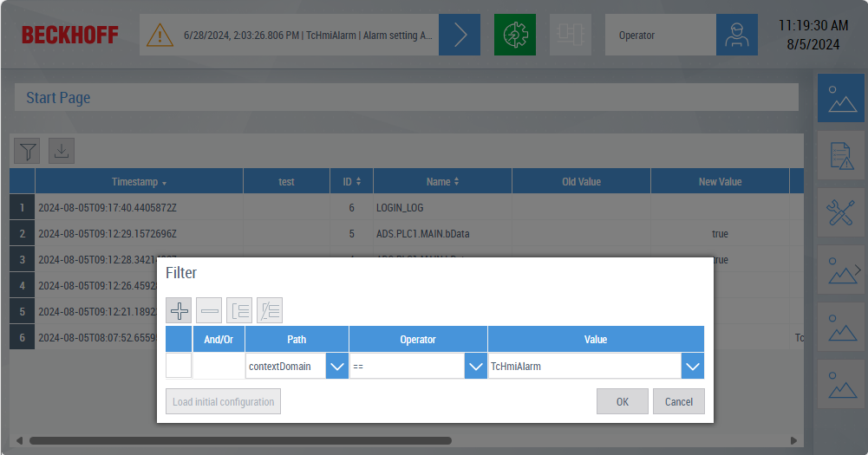
Task: Click the Start Page title
Action: coord(58,98)
